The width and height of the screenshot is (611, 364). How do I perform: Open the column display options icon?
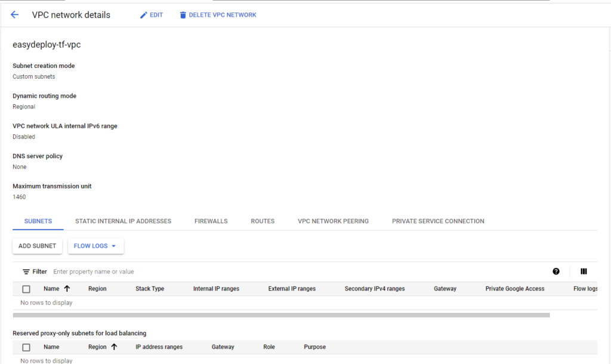click(x=584, y=271)
